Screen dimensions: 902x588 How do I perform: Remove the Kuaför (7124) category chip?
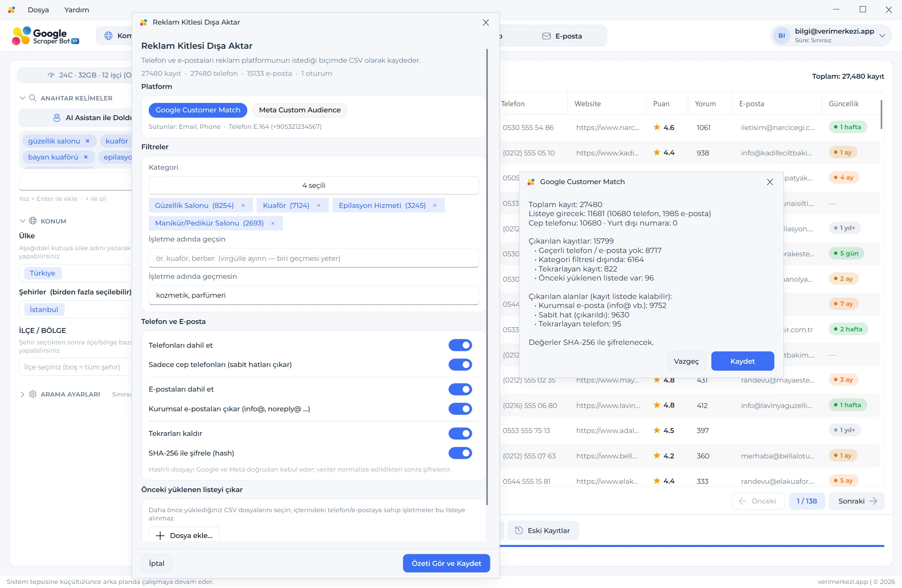click(x=319, y=205)
